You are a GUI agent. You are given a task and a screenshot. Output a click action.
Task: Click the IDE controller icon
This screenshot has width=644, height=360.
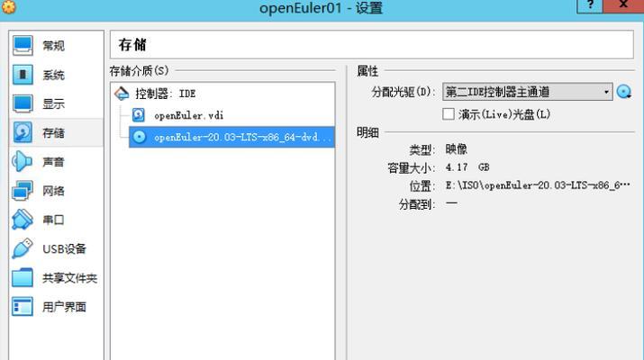point(122,94)
